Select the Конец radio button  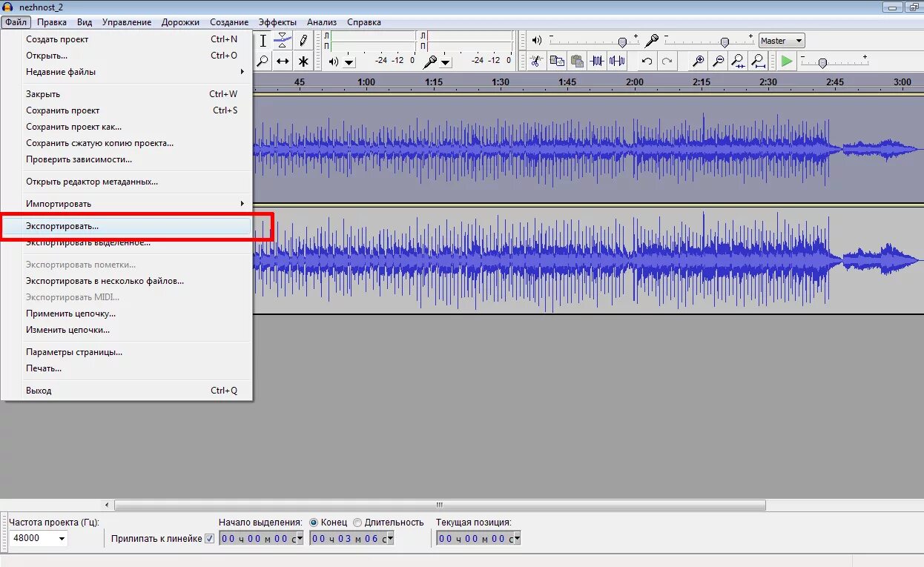point(314,523)
